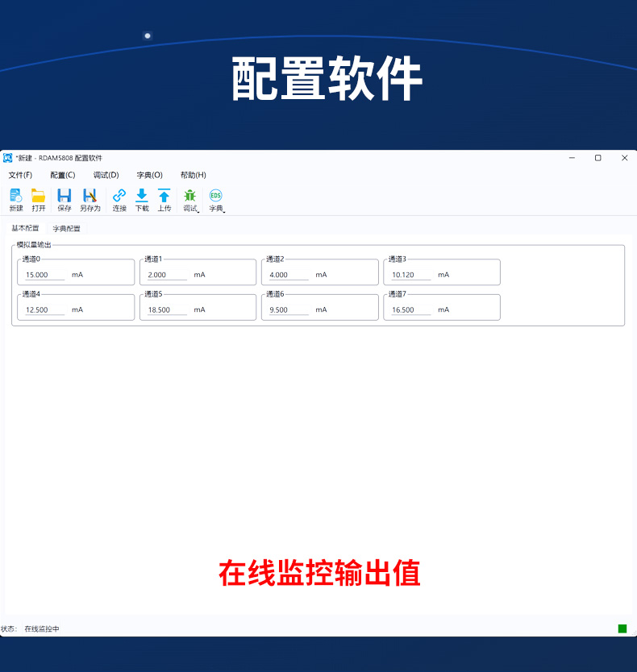
Task: Click the 通道0 value field showing 15.000
Action: pyautogui.click(x=44, y=275)
